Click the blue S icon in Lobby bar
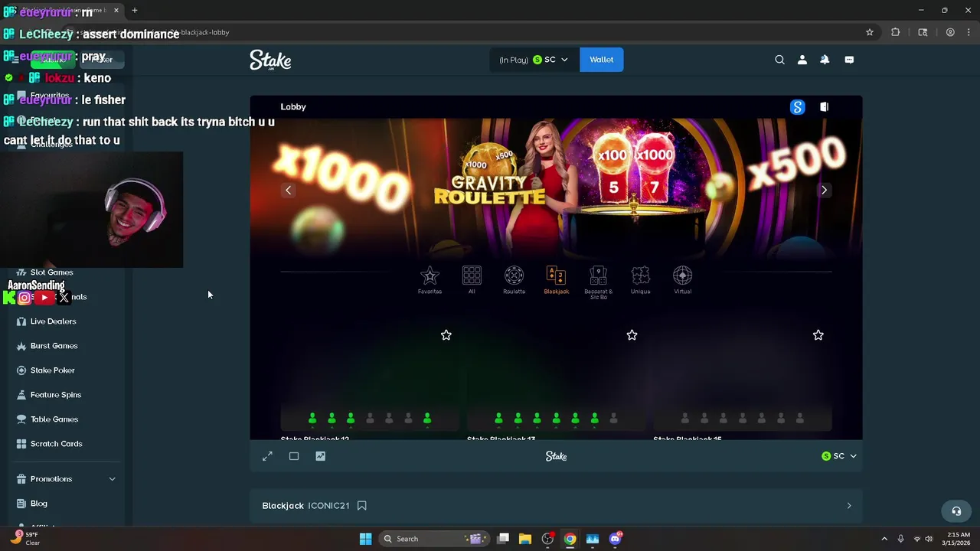The image size is (980, 551). pyautogui.click(x=797, y=107)
